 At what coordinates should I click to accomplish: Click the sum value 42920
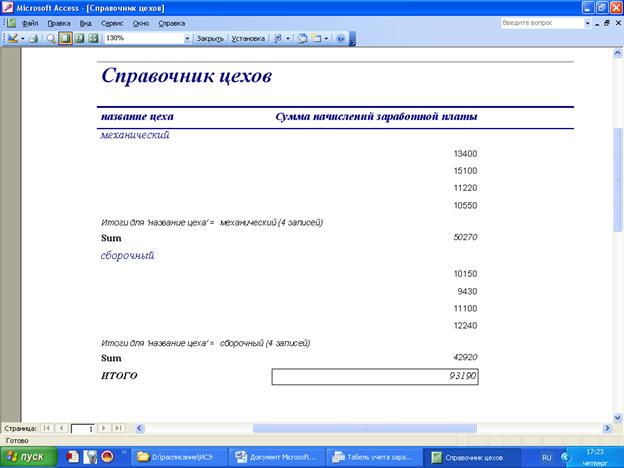(x=465, y=357)
